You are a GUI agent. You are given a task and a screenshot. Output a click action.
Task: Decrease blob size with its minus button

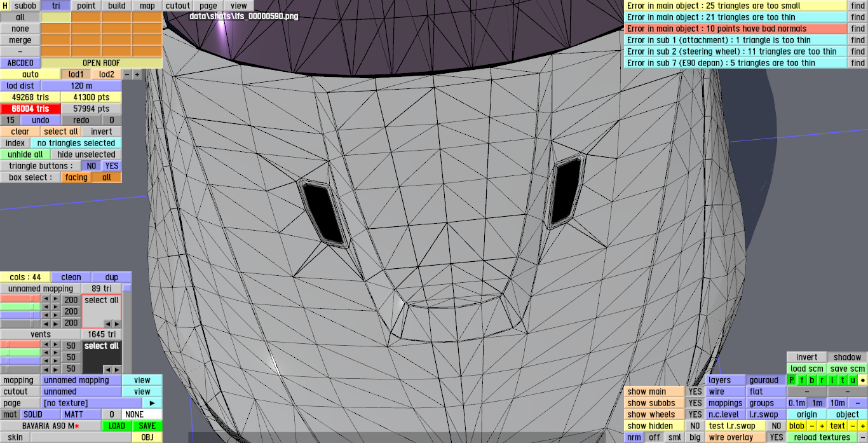pyautogui.click(x=812, y=426)
